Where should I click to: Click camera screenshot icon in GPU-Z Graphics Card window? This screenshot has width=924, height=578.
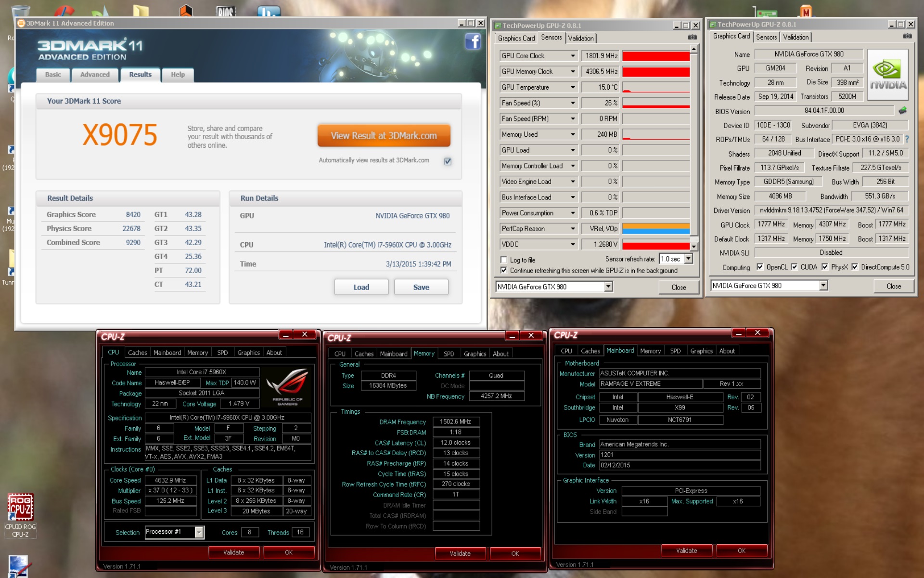pos(907,36)
